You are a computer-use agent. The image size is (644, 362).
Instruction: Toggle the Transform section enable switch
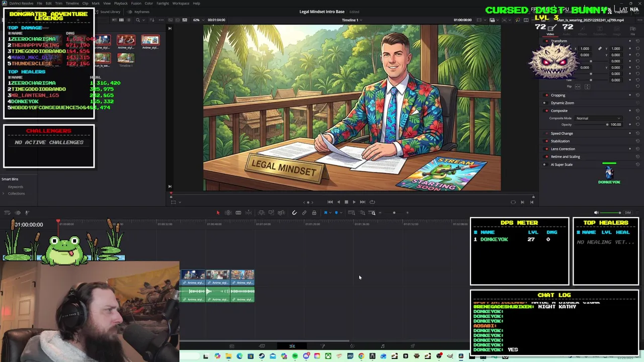coord(547,41)
